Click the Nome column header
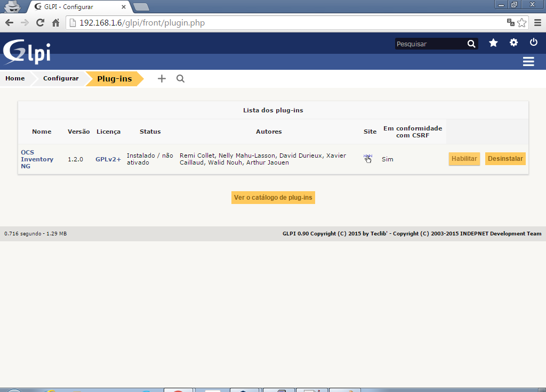The height and width of the screenshot is (392, 546). pyautogui.click(x=42, y=132)
